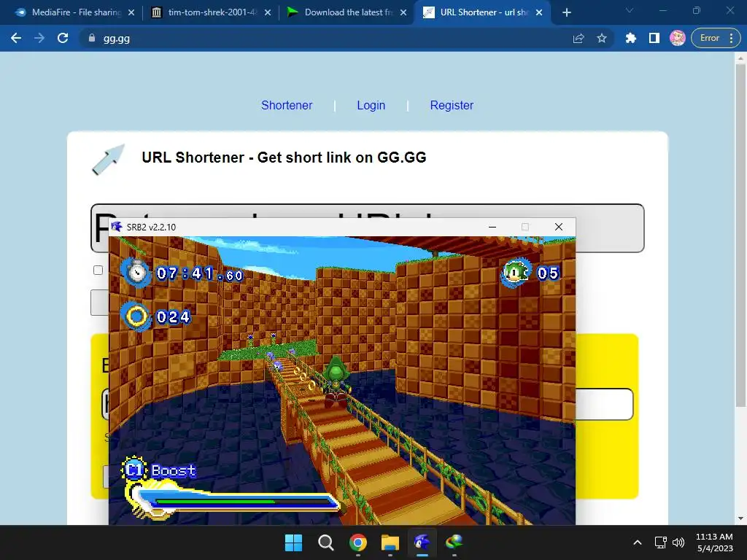Viewport: 747px width, 560px height.
Task: Open the Register link
Action: click(x=452, y=105)
